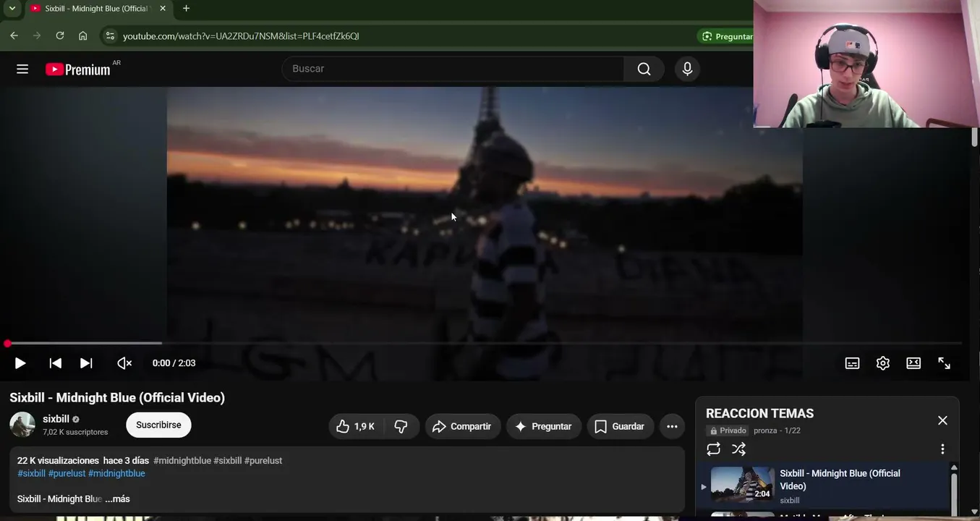
Task: Skip to previous video in playlist
Action: coord(55,363)
